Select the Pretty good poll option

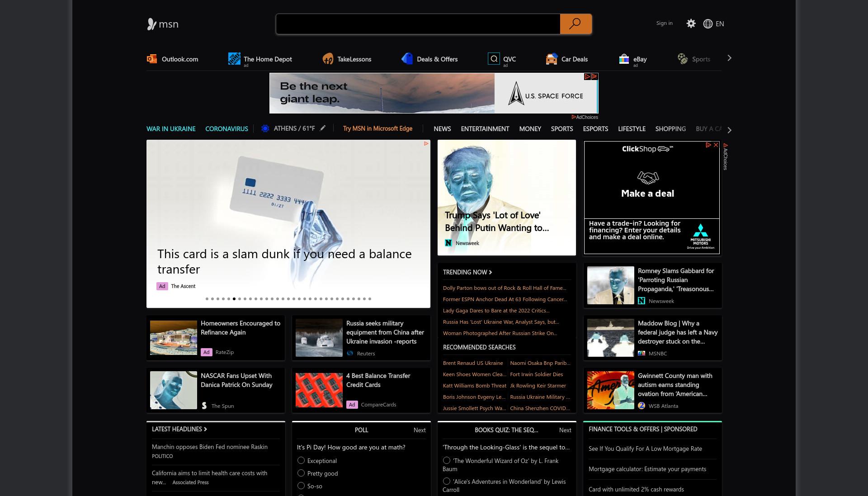point(301,473)
